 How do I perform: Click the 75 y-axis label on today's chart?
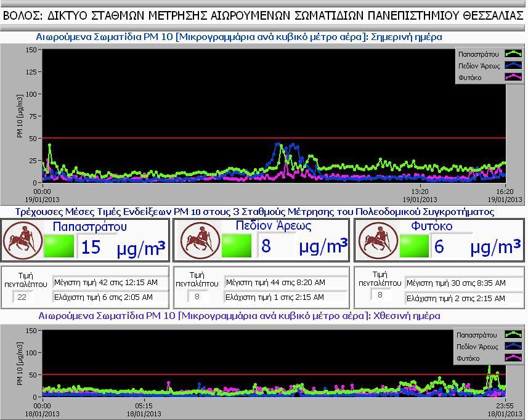click(33, 116)
